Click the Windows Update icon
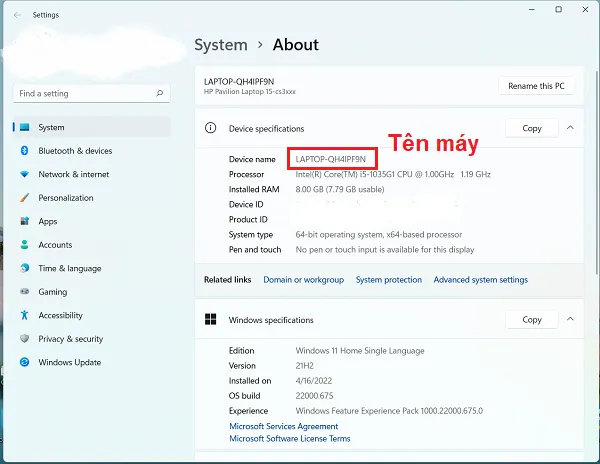Image resolution: width=600 pixels, height=464 pixels. [x=24, y=362]
